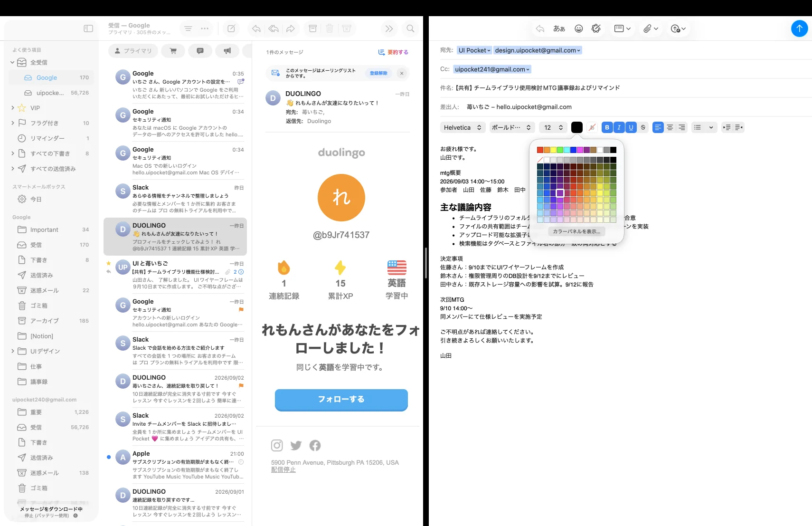Pick the red swatch in color popup top row

click(540, 150)
